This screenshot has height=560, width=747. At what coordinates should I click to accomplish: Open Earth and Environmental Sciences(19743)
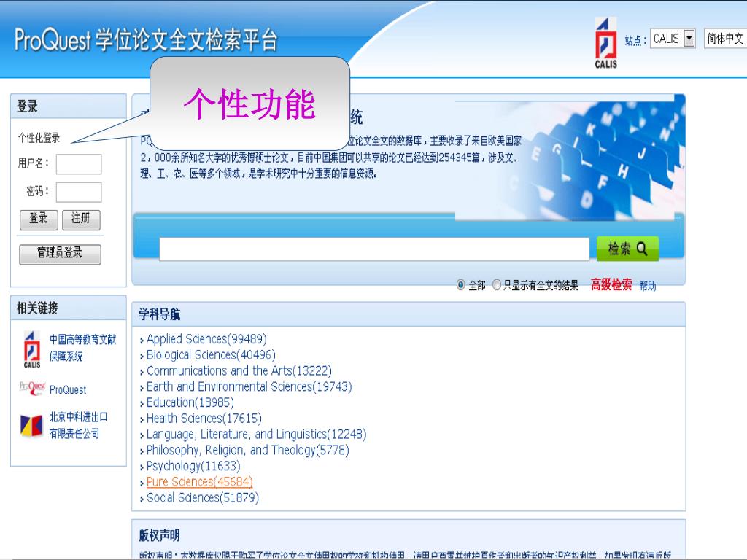pos(249,386)
